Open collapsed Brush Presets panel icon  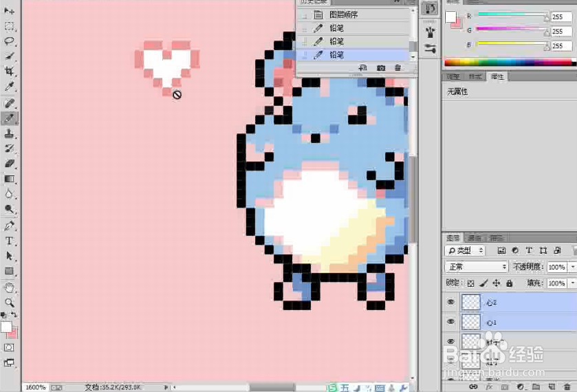(429, 33)
